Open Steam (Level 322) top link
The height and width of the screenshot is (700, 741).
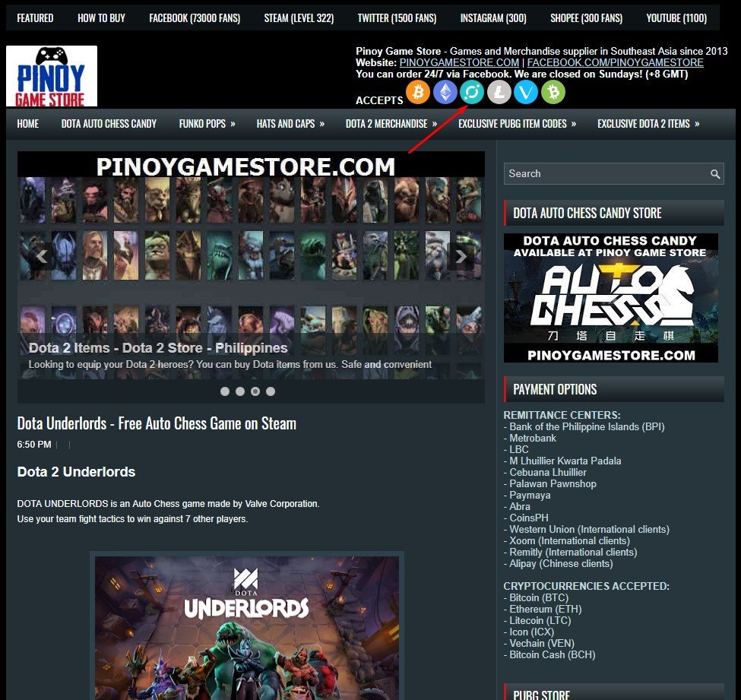click(299, 18)
